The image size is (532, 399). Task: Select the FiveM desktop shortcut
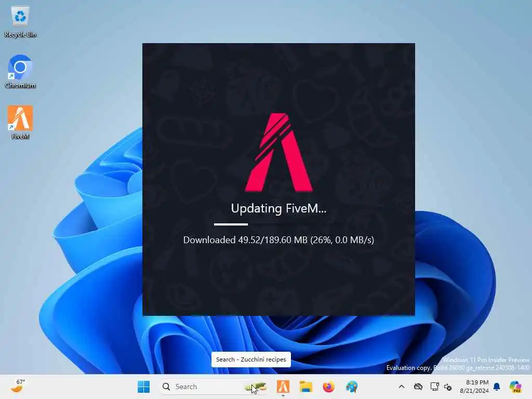[20, 123]
